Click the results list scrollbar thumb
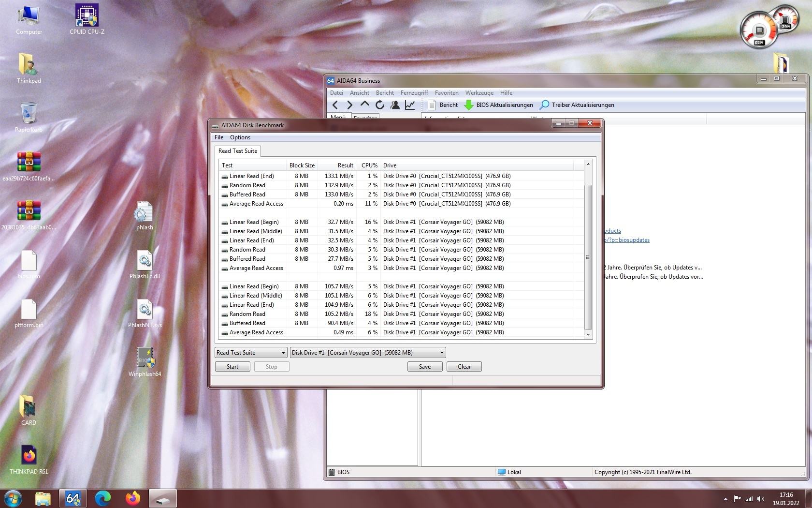Screen dimensions: 812x508 coord(588,257)
